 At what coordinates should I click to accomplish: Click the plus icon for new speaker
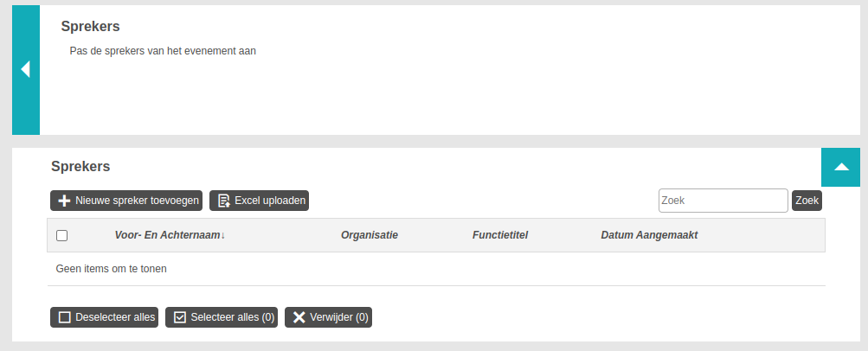point(64,201)
